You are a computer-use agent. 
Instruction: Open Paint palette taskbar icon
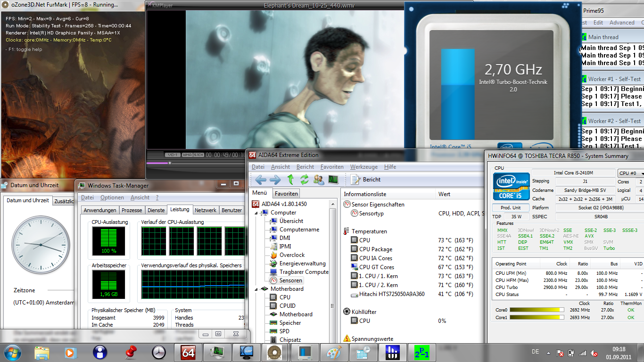[334, 352]
